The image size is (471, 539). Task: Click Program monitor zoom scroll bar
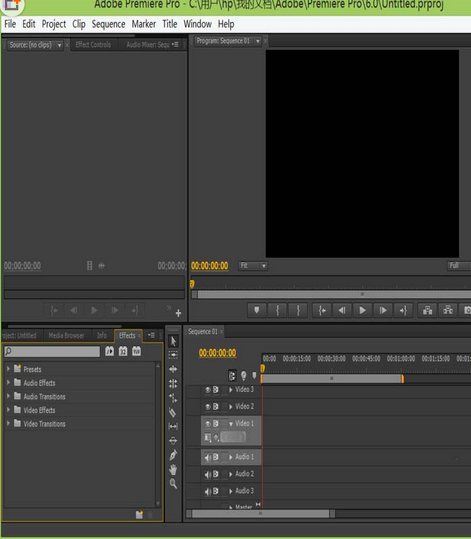[332, 295]
